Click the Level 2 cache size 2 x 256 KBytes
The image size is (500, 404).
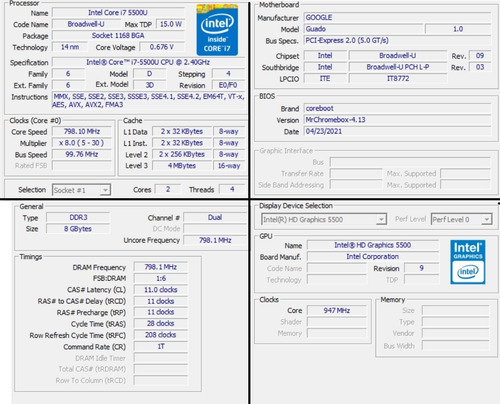(x=182, y=154)
